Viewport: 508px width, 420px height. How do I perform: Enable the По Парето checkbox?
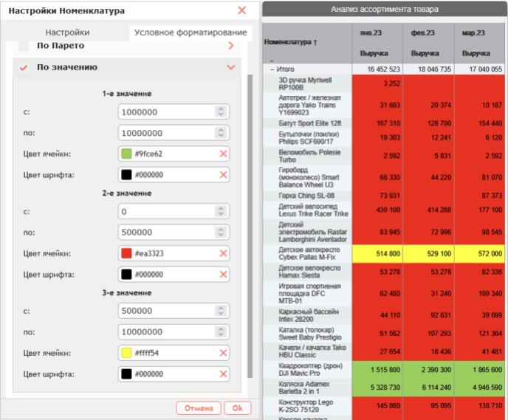pos(24,46)
